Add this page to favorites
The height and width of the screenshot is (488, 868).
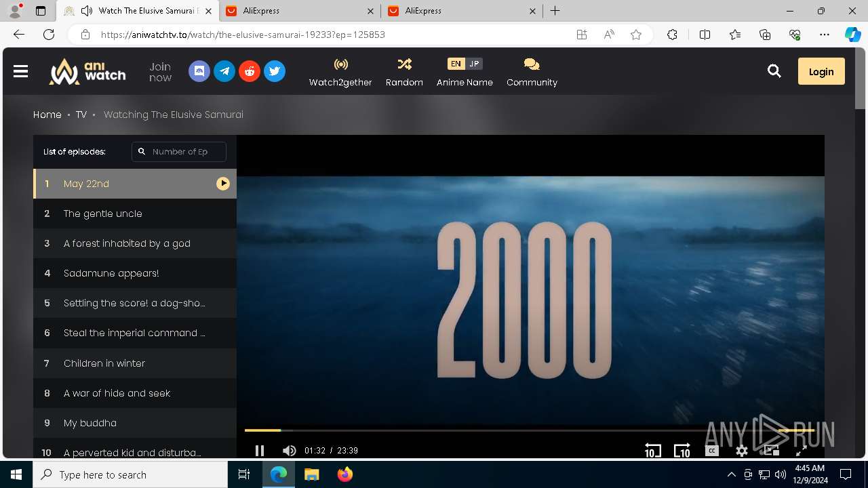click(636, 35)
